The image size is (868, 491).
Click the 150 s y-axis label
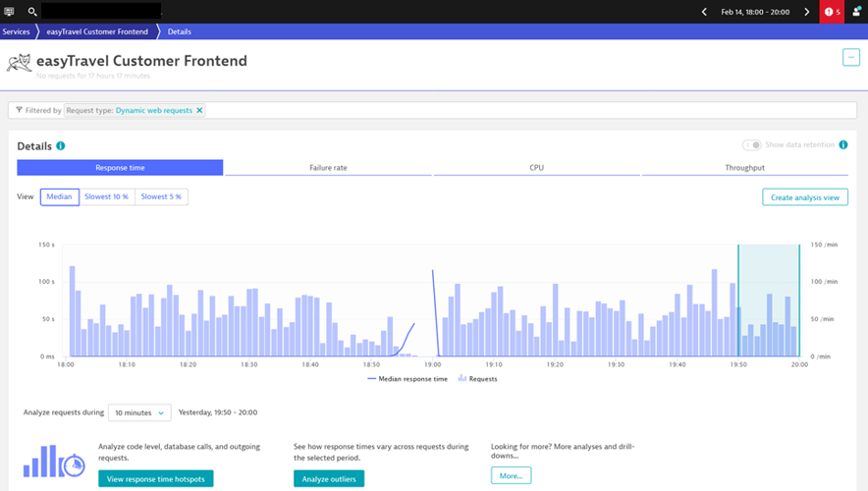click(x=46, y=245)
